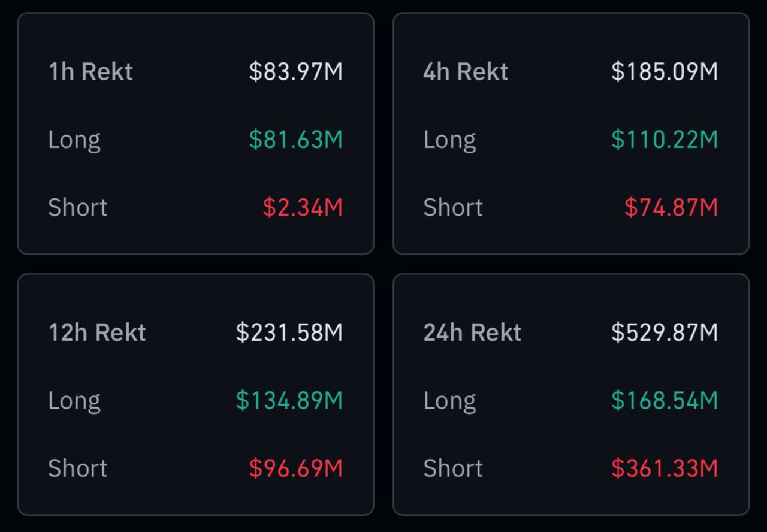This screenshot has height=532, width=767.
Task: Click the Short label in 24h card
Action: coord(453,468)
